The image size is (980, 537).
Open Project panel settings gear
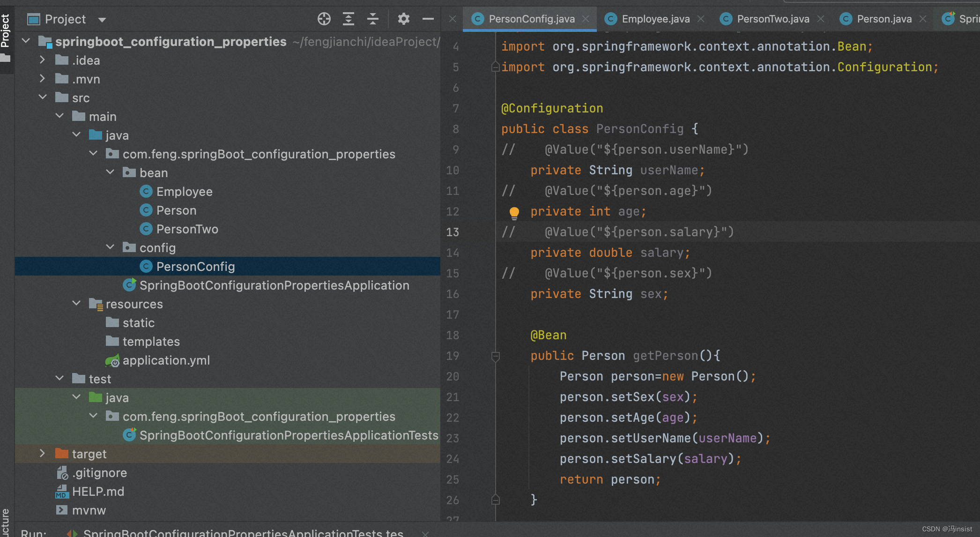coord(403,19)
